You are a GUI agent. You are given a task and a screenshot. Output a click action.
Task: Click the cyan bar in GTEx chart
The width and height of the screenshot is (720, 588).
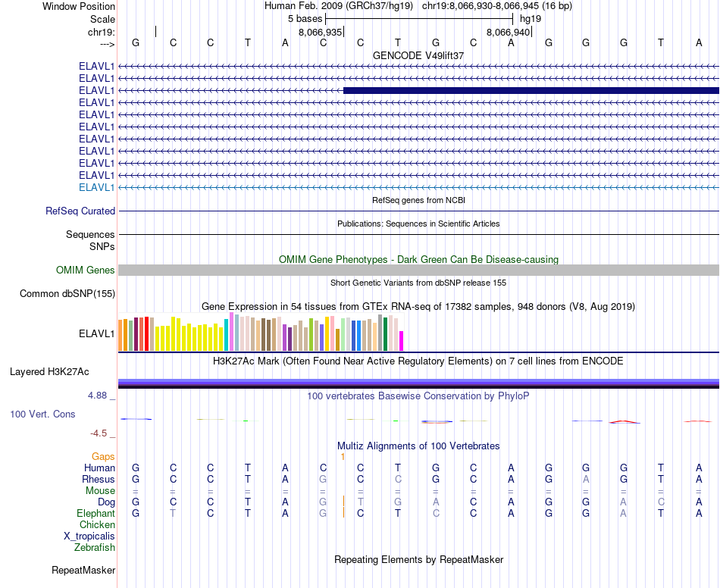227,335
